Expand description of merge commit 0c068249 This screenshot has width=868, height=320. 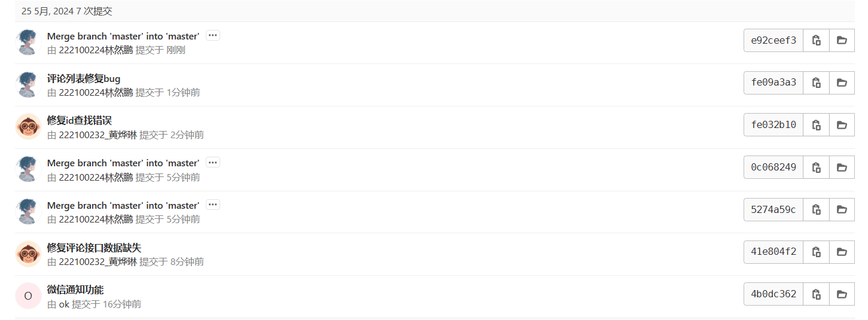(x=213, y=162)
